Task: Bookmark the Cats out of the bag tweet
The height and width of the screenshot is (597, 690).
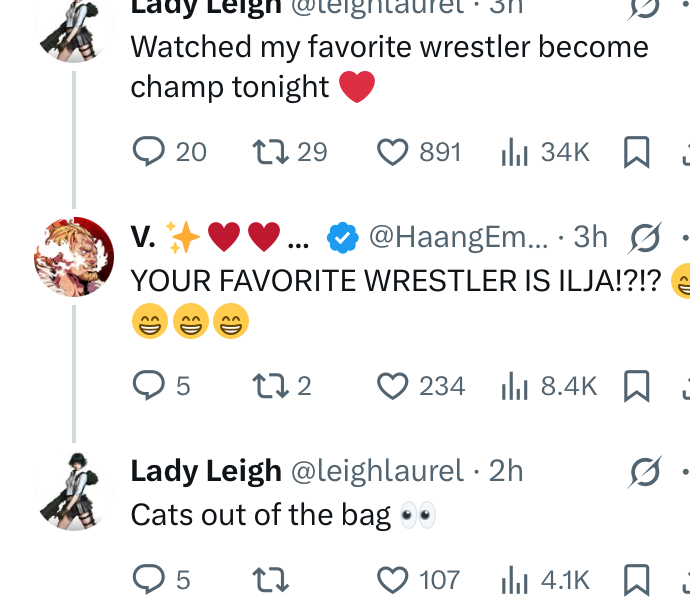Action: pos(636,579)
